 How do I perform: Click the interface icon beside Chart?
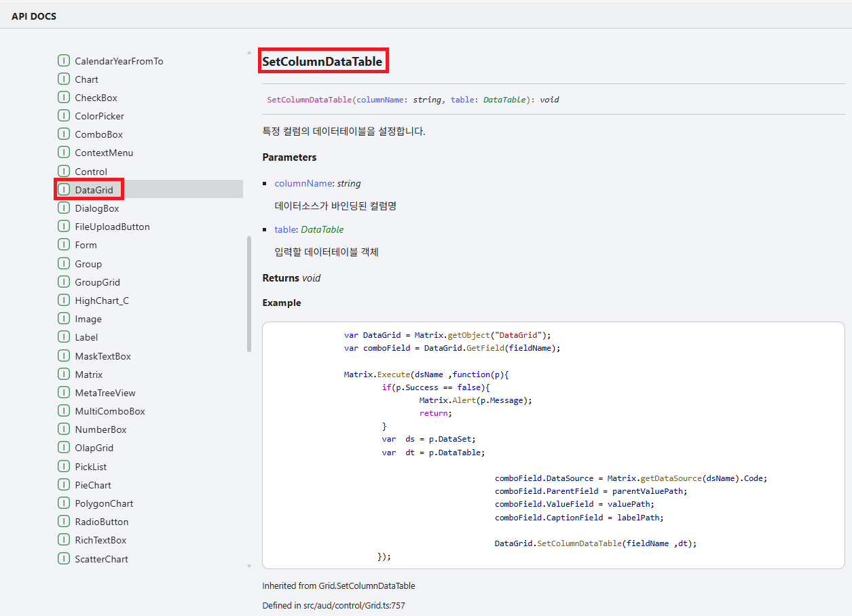coord(64,79)
